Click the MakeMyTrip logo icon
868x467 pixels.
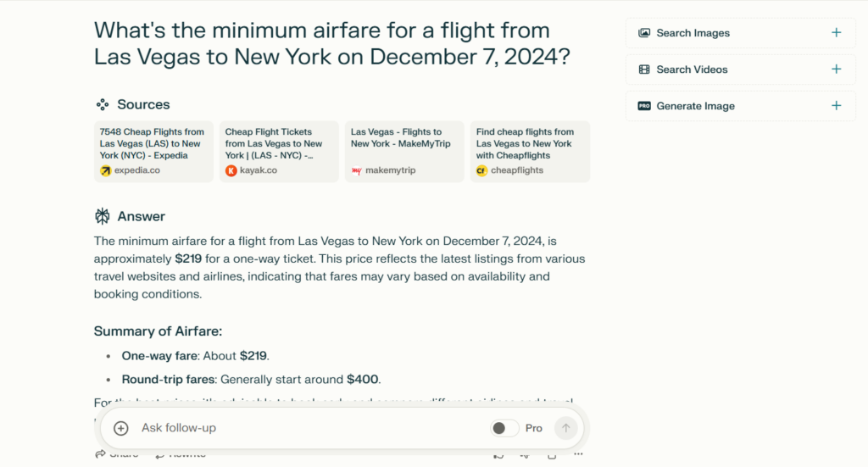point(357,171)
